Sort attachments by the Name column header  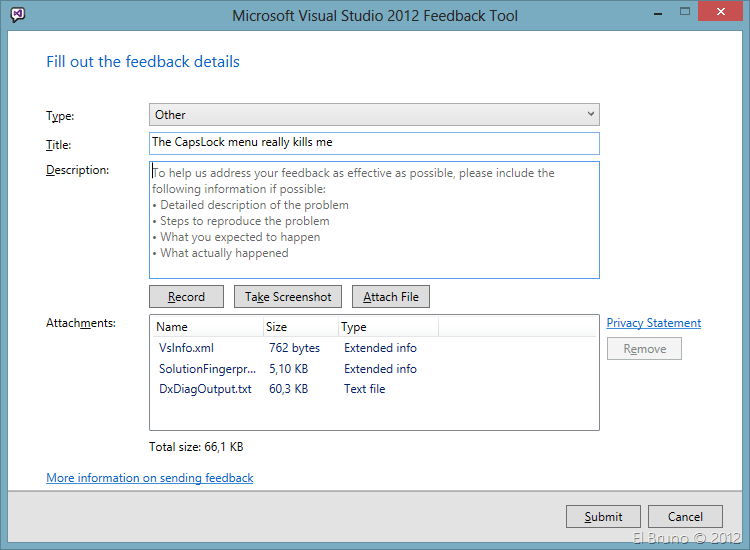(x=207, y=327)
